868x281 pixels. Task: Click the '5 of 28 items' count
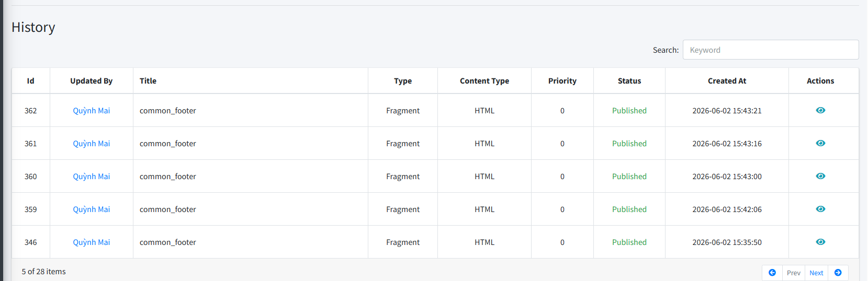pos(44,272)
